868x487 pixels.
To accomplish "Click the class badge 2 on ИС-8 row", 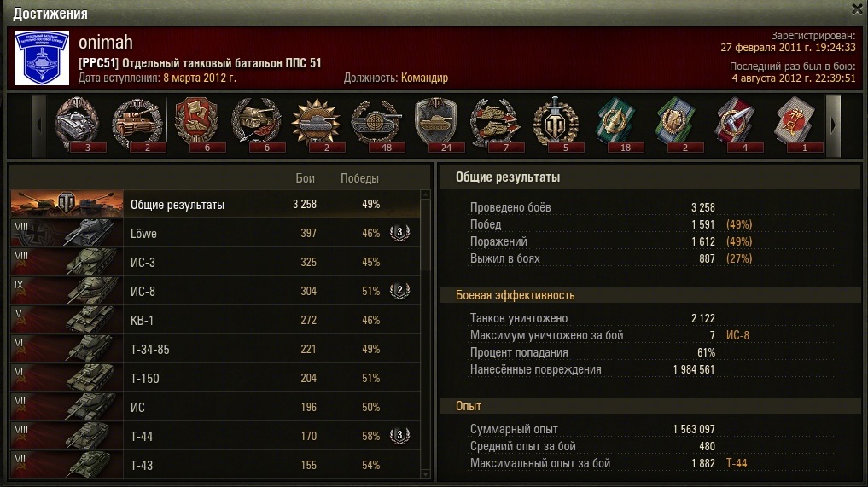I will [399, 291].
